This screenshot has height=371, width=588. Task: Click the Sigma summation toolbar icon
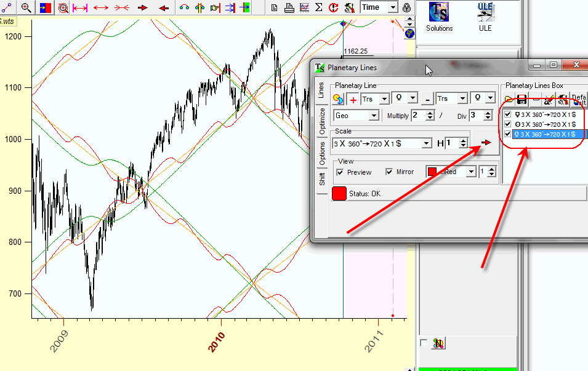point(318,7)
